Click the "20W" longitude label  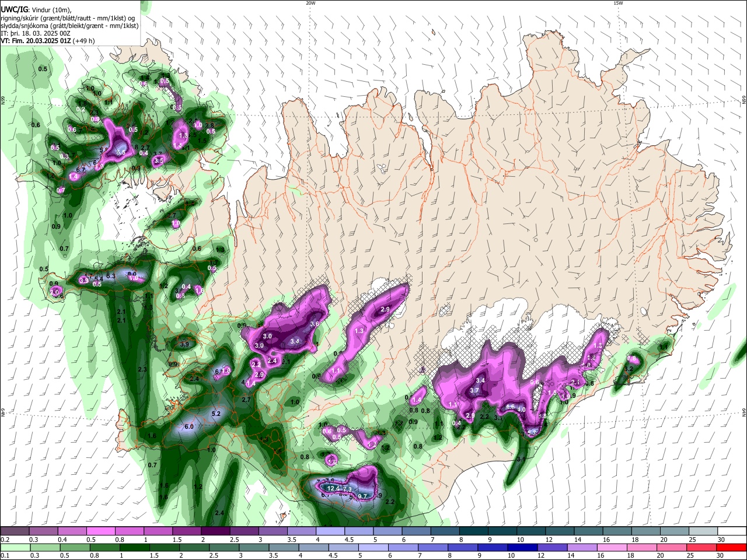point(310,3)
